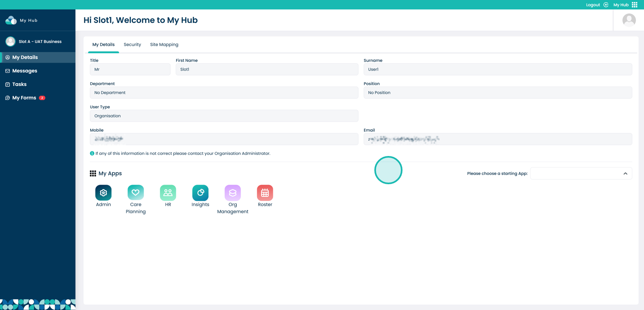The image size is (644, 310).
Task: Open the Roster calendar icon
Action: [x=265, y=193]
